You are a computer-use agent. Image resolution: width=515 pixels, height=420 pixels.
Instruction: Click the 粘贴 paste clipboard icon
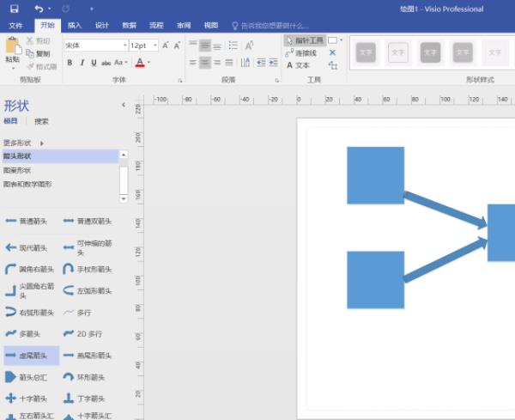click(13, 46)
